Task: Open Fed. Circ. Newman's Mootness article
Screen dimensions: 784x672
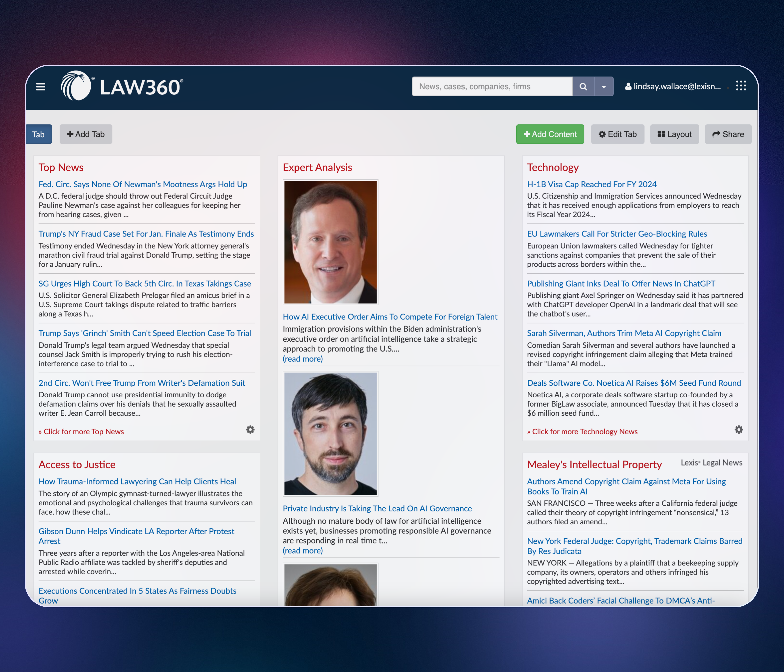Action: pyautogui.click(x=143, y=184)
